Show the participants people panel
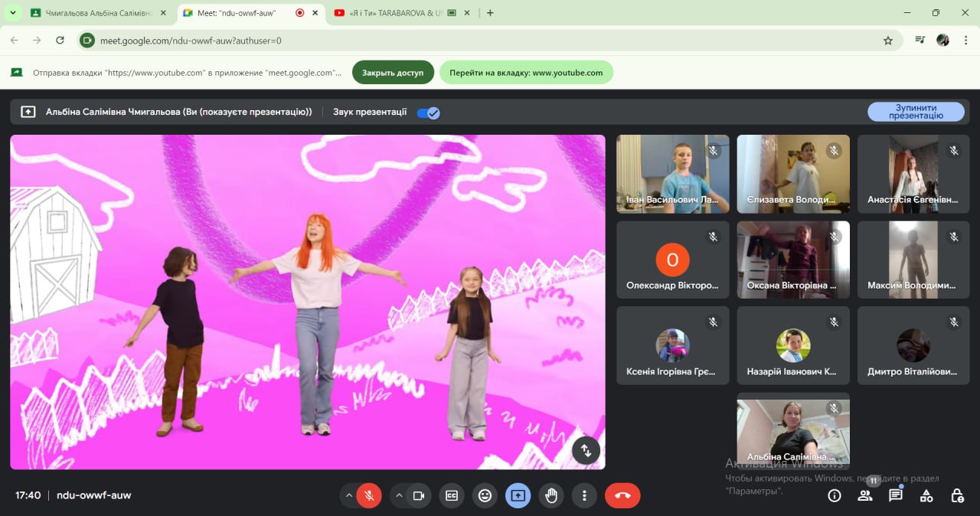Viewport: 980px width, 516px height. [x=865, y=495]
